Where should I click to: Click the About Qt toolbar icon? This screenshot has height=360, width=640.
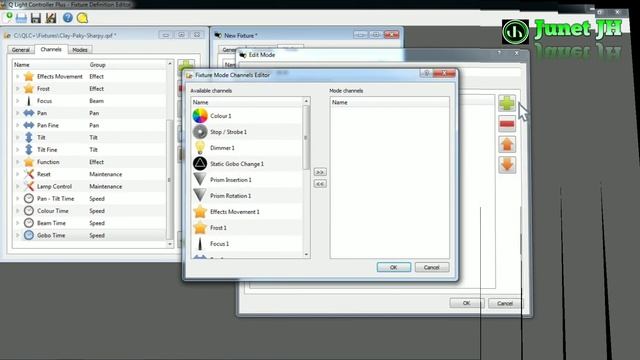pos(82,18)
